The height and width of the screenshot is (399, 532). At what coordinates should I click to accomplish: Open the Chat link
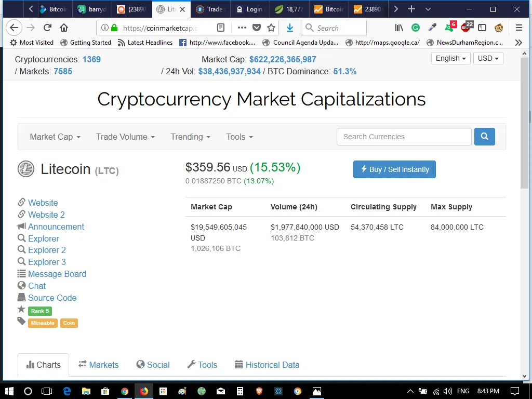[37, 286]
